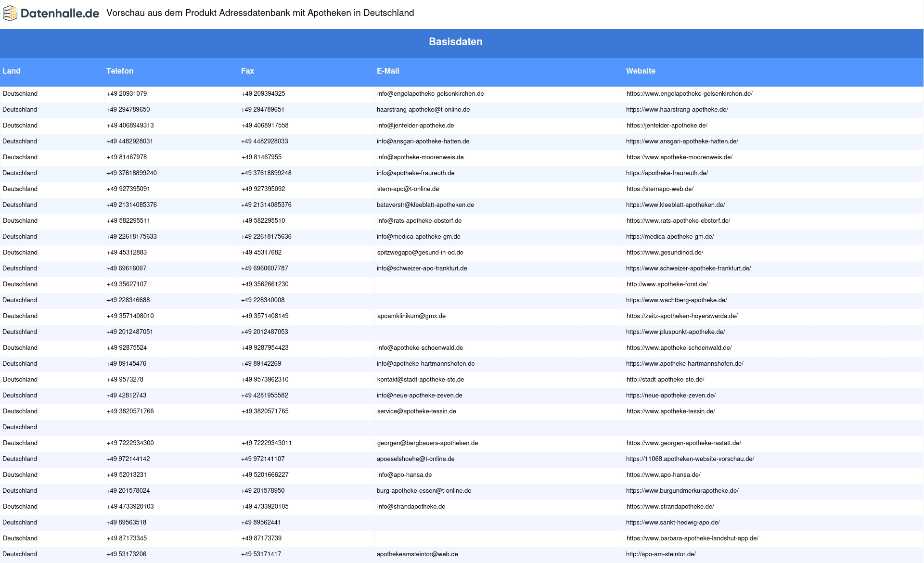
Task: Open https://jenfelder-apotheke.de/ link
Action: point(667,126)
